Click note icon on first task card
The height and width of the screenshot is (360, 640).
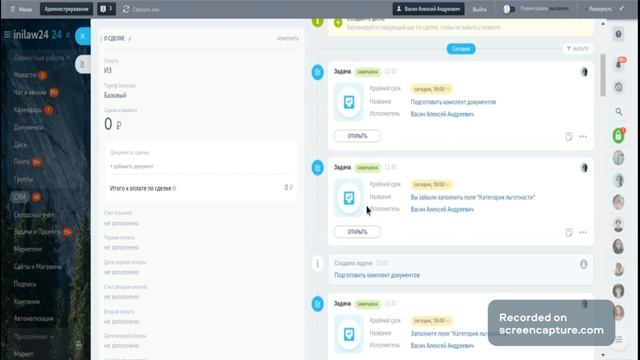coord(569,136)
